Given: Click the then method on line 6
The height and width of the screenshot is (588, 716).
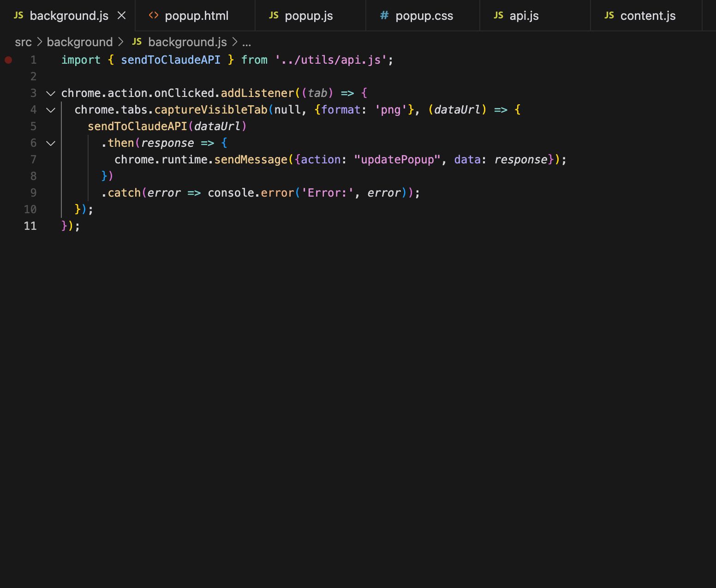Looking at the screenshot, I should [121, 143].
